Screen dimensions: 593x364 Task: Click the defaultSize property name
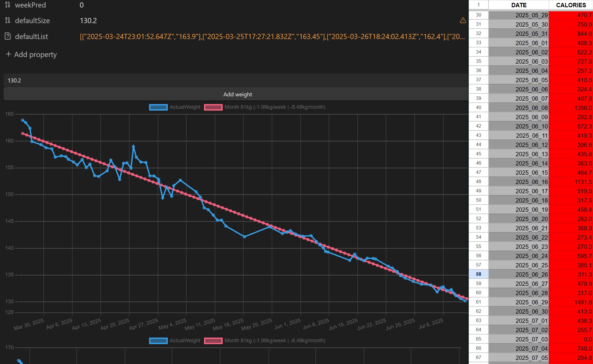tap(32, 21)
